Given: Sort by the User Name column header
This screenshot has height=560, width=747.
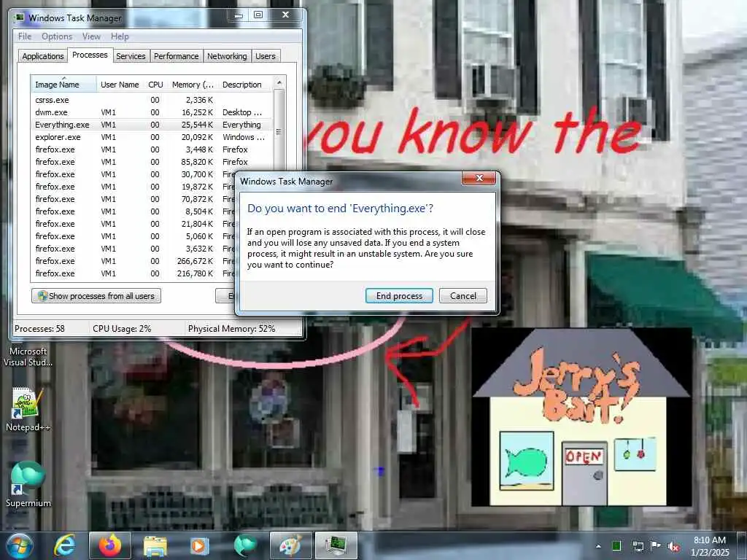Looking at the screenshot, I should [x=120, y=85].
